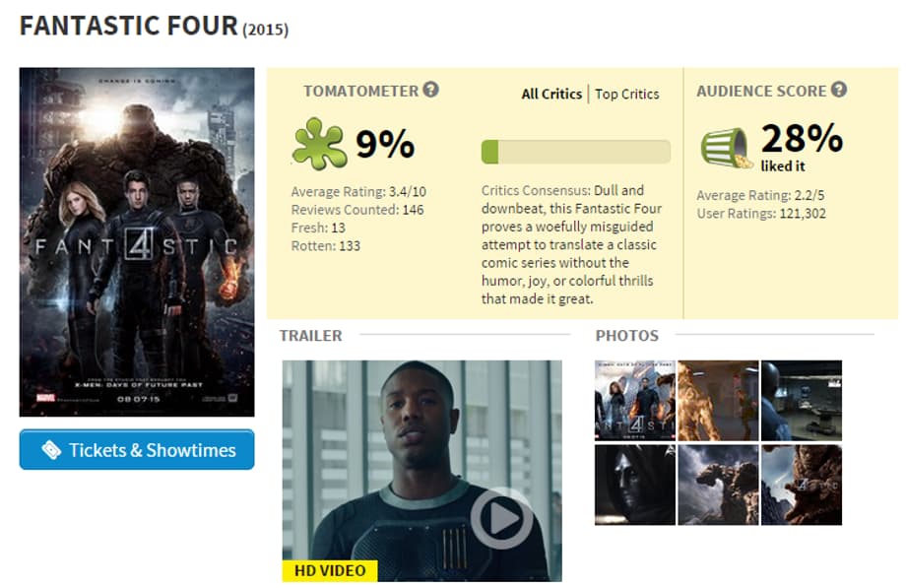Click the Audience Score help question mark icon
The height and width of the screenshot is (588, 906).
839,90
